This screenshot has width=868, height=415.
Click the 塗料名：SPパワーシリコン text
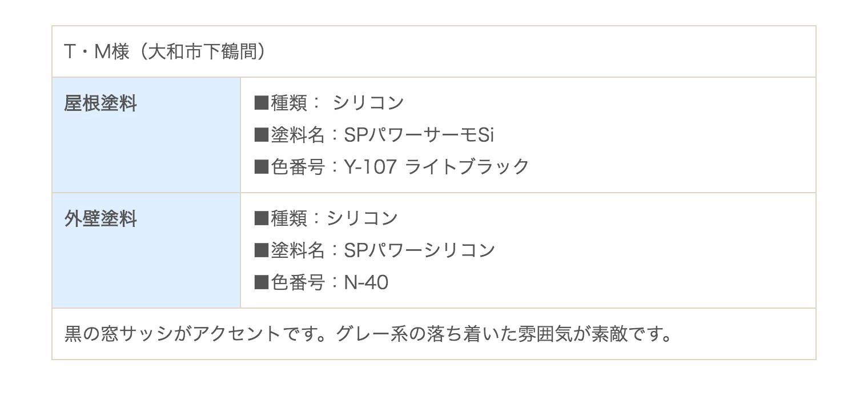click(x=374, y=250)
